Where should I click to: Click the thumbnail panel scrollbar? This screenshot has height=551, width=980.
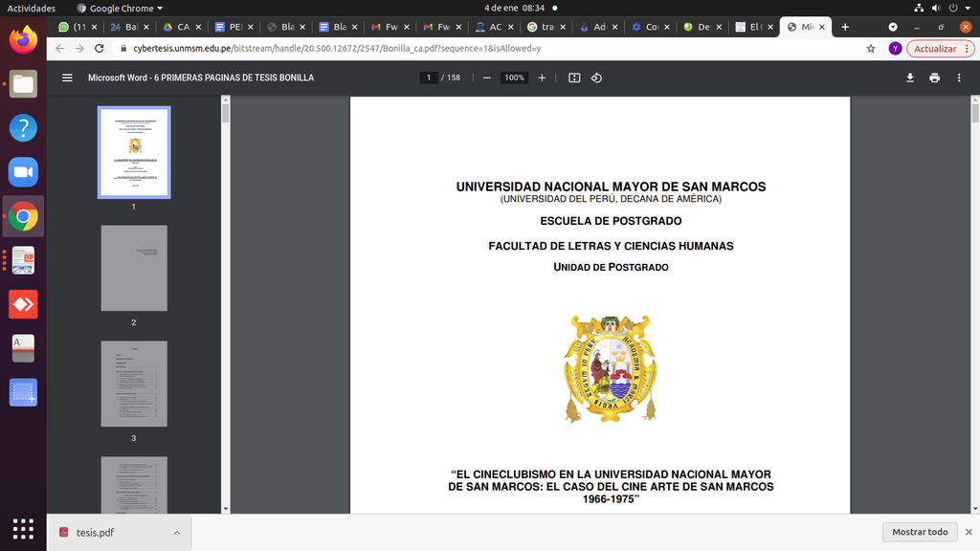pyautogui.click(x=226, y=113)
